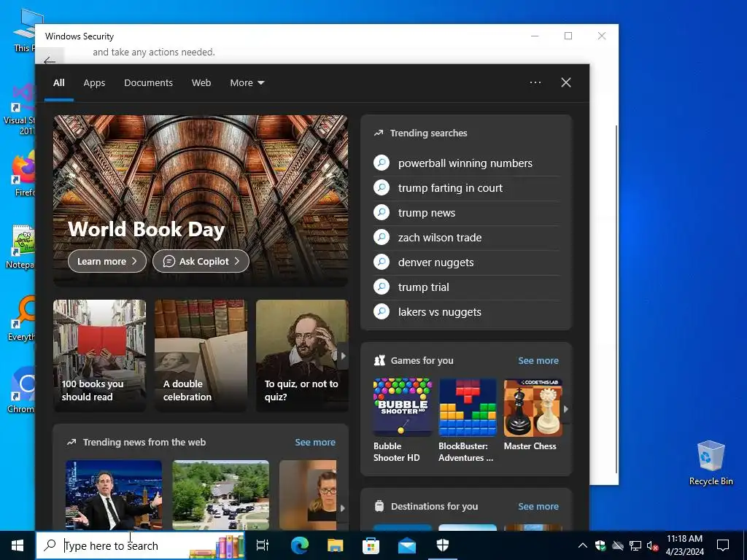747x560 pixels.
Task: Open See more for Trending news
Action: tap(315, 443)
